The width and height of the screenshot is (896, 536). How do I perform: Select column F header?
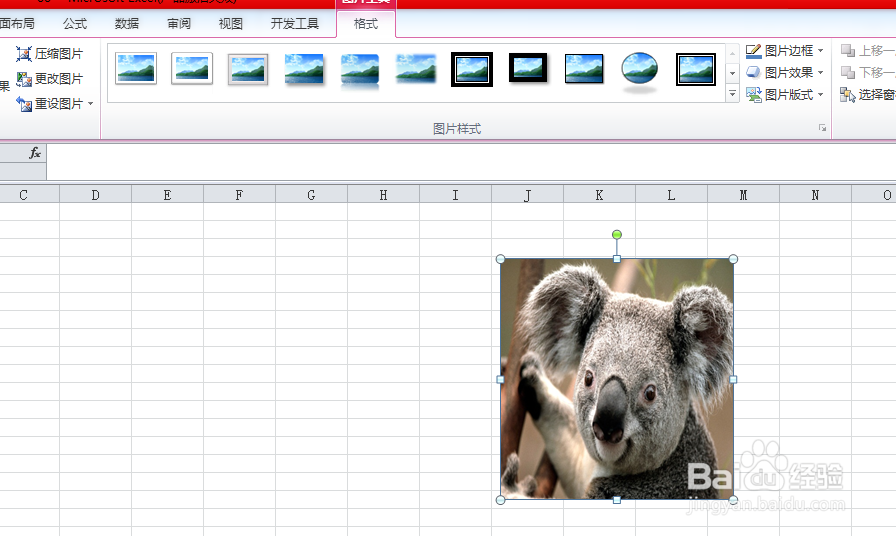pyautogui.click(x=239, y=195)
